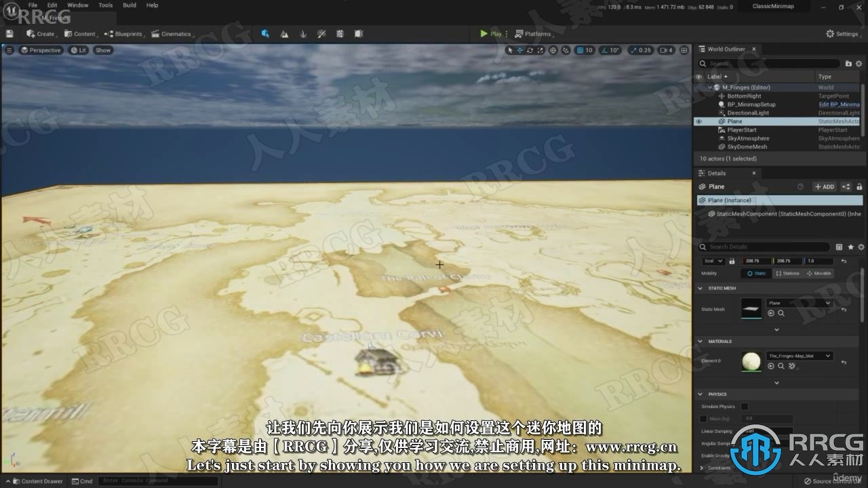Open the Static Mesh Plane asset dropdown
The width and height of the screenshot is (868, 488).
coord(800,303)
